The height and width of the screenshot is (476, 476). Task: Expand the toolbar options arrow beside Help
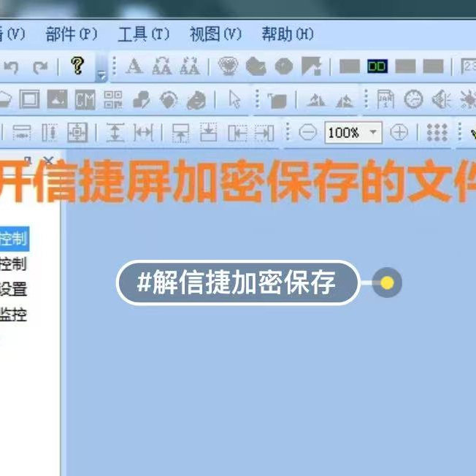point(101,75)
